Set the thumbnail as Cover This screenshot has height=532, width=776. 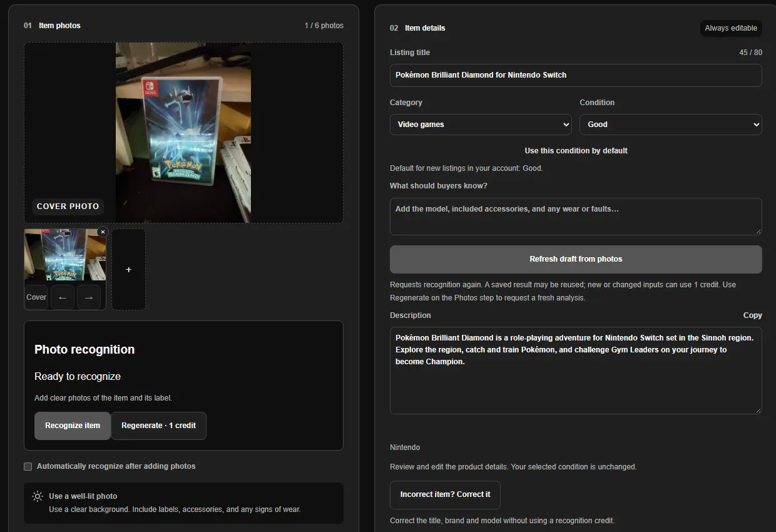[36, 297]
